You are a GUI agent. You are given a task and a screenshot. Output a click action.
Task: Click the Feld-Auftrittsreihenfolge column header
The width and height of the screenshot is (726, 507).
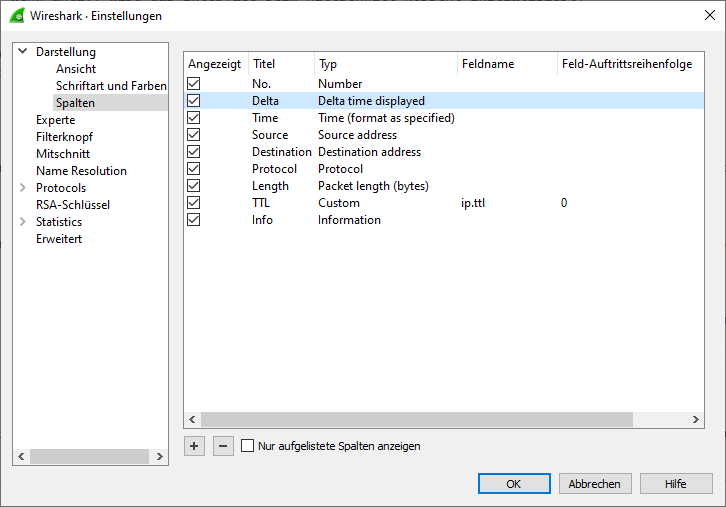tap(627, 64)
